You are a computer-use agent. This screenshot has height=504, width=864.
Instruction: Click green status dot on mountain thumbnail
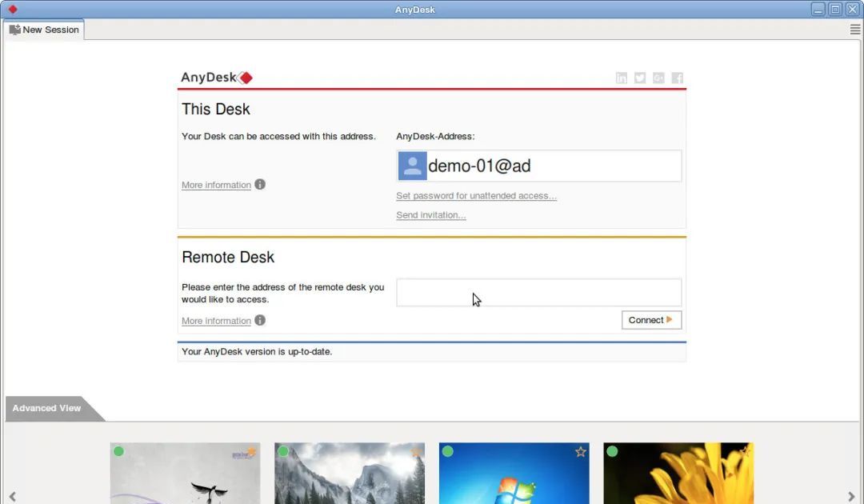(283, 451)
